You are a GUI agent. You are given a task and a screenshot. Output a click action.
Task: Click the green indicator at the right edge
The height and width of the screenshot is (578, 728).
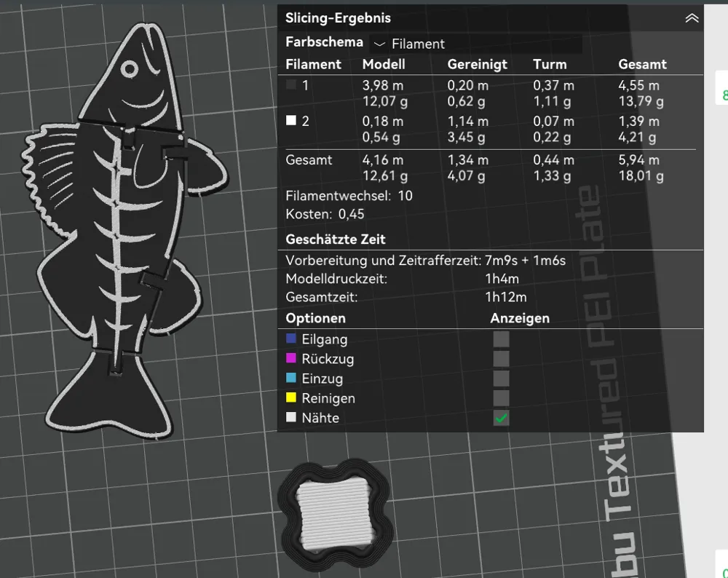[723, 95]
